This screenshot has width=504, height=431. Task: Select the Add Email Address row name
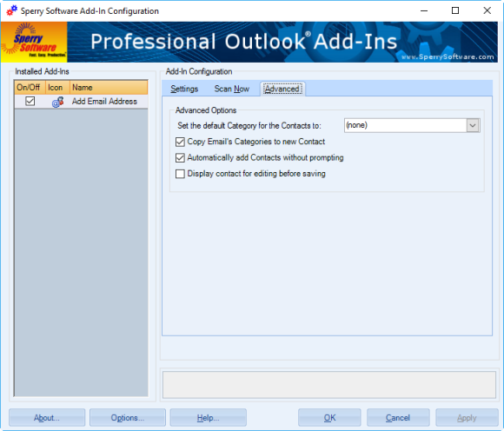coord(104,102)
